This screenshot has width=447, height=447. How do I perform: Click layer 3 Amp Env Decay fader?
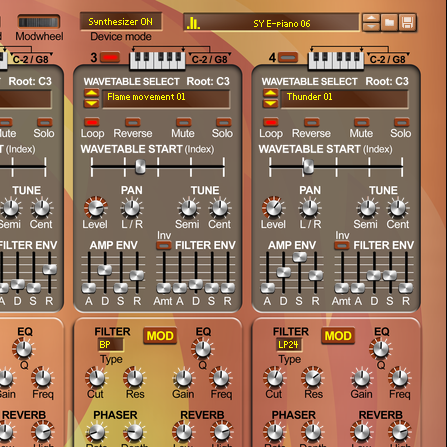(x=105, y=270)
